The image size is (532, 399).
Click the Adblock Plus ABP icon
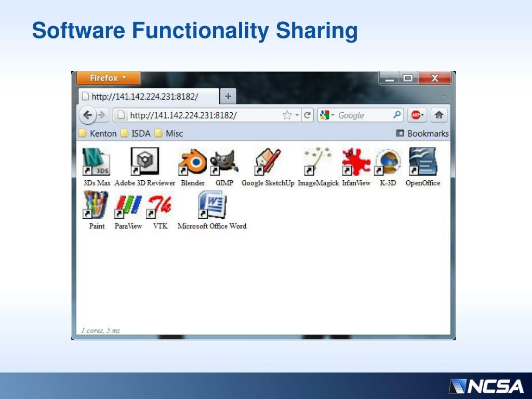(x=415, y=115)
